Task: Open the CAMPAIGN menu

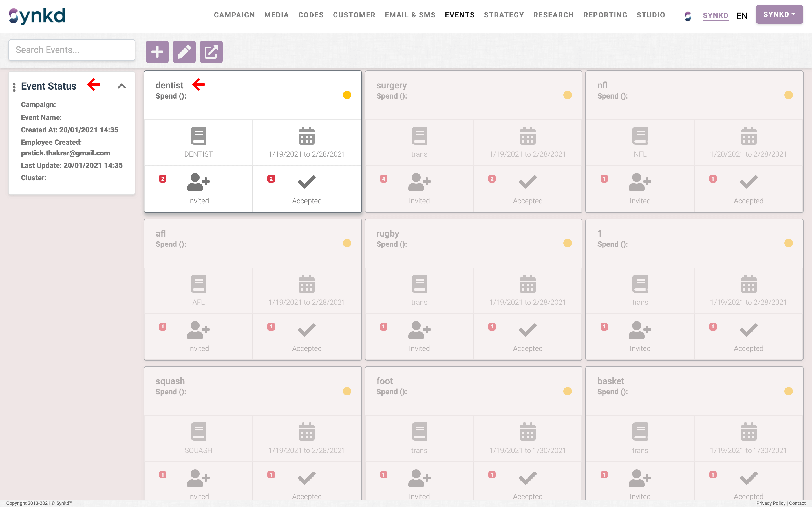Action: pyautogui.click(x=234, y=15)
